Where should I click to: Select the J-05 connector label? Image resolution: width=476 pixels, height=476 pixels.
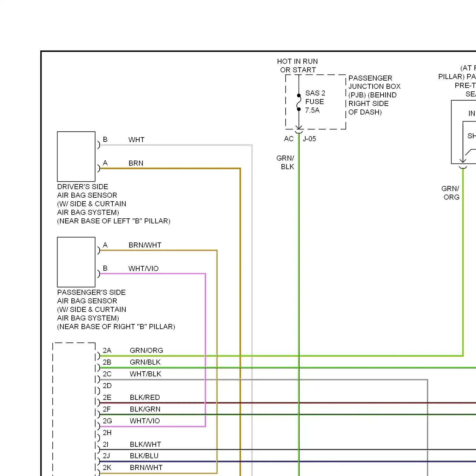[x=309, y=139]
